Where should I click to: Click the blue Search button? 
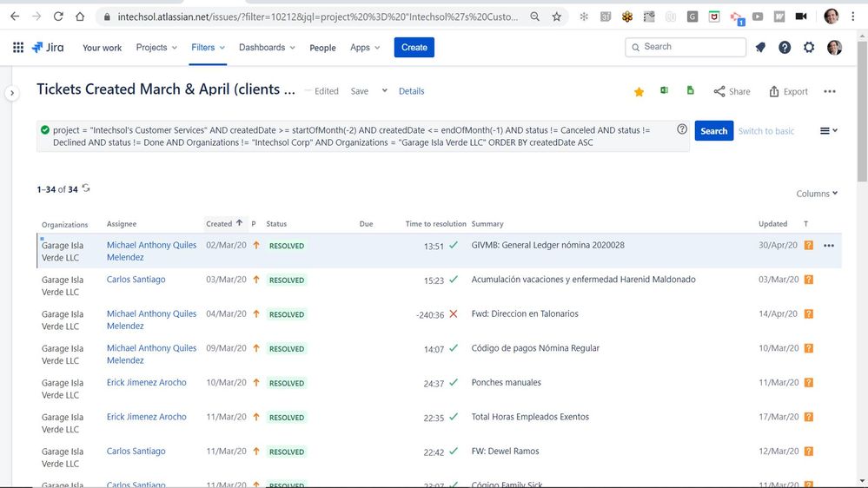tap(713, 131)
